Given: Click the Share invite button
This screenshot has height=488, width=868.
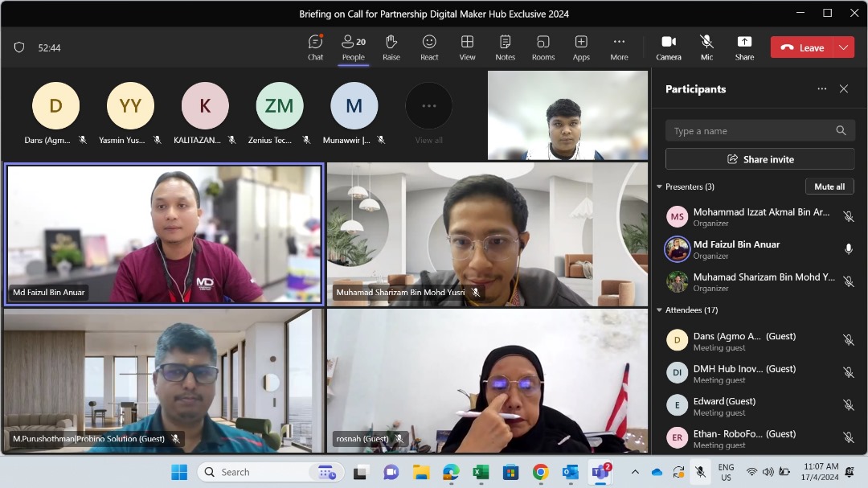Looking at the screenshot, I should click(759, 159).
